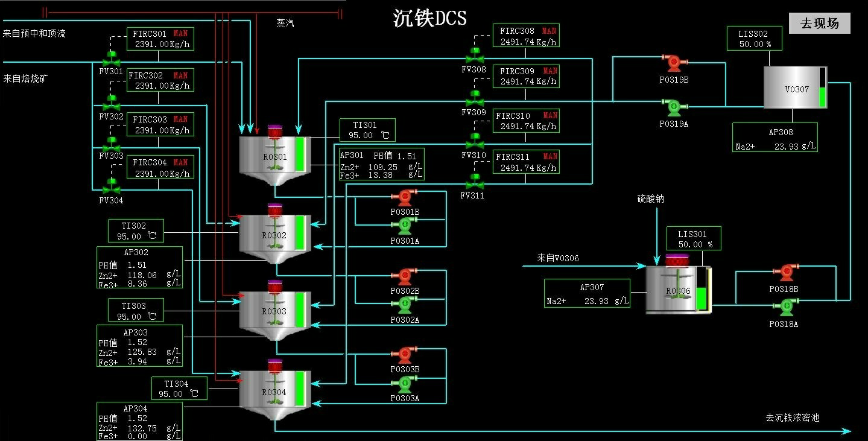
Task: Click the MAN mode indicator of FIRC310
Action: (550, 115)
